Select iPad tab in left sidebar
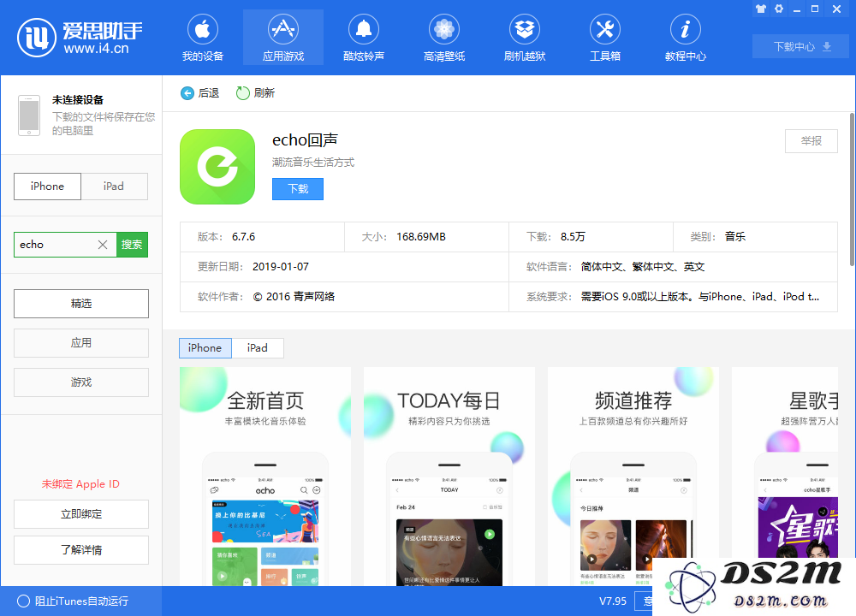The height and width of the screenshot is (616, 856). click(x=114, y=186)
